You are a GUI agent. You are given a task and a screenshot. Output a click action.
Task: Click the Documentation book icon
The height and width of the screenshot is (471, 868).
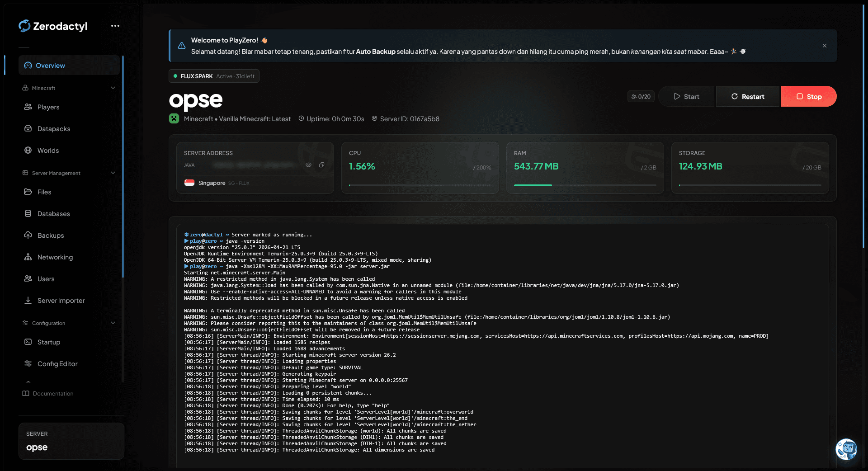26,393
